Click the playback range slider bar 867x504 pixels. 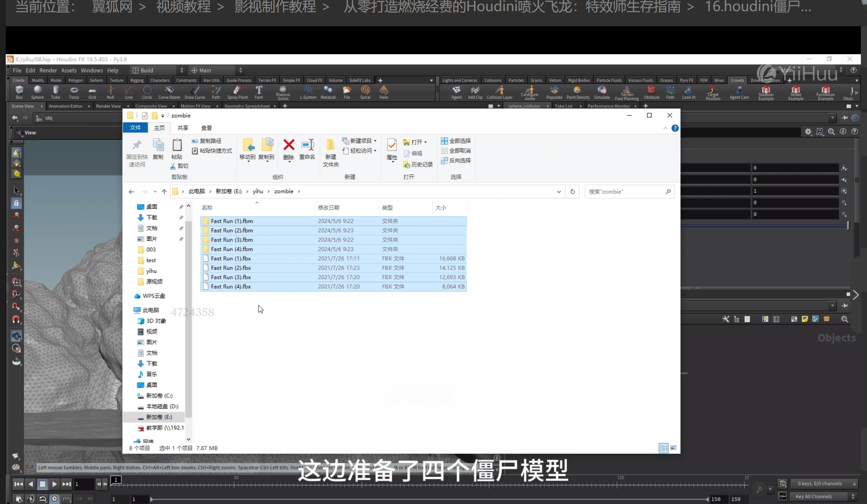[x=429, y=499]
